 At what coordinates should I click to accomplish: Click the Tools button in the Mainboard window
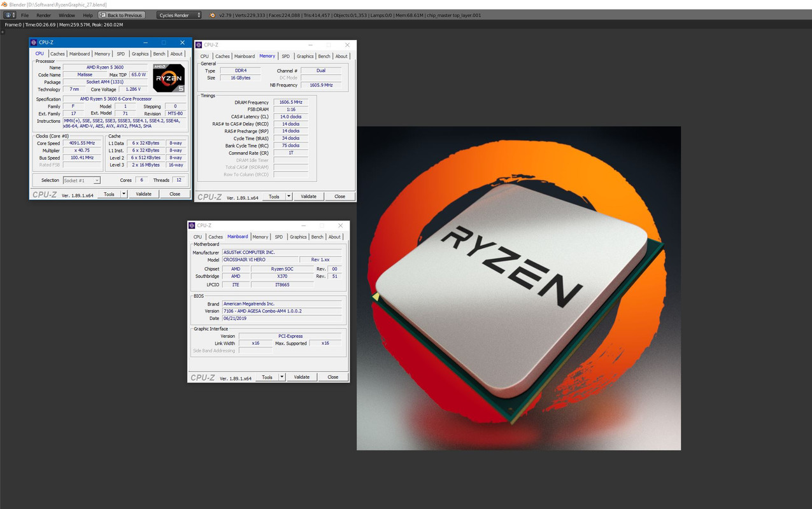pos(267,377)
